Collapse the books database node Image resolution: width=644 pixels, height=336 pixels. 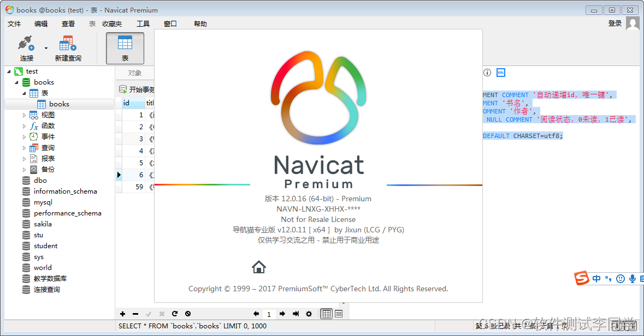[16, 82]
